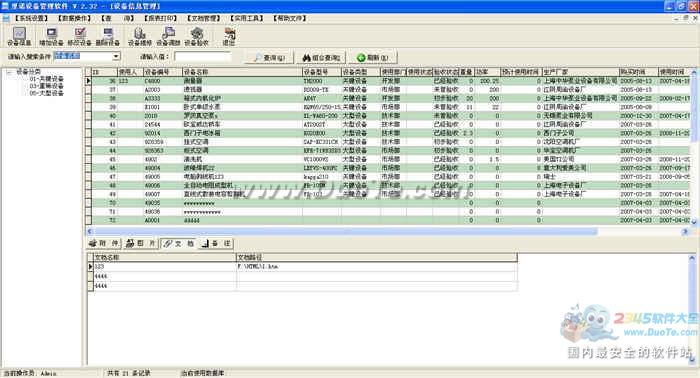Click the 设备验收 acceptance icon

coord(196,36)
